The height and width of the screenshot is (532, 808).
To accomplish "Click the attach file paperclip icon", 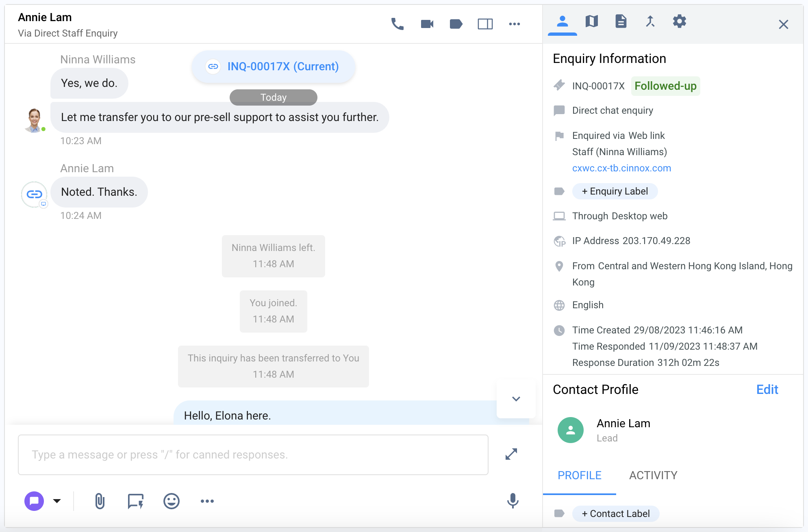I will coord(100,501).
